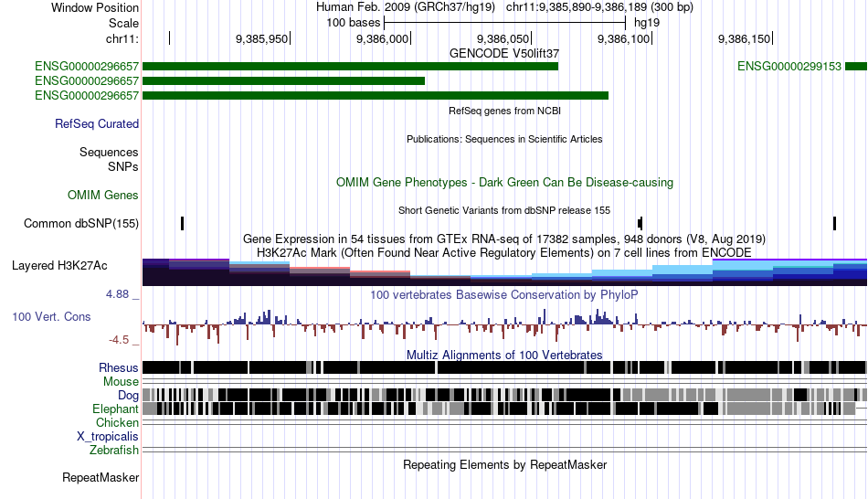The image size is (868, 499).
Task: Click the Rhesus alignment bar
Action: (x=504, y=367)
